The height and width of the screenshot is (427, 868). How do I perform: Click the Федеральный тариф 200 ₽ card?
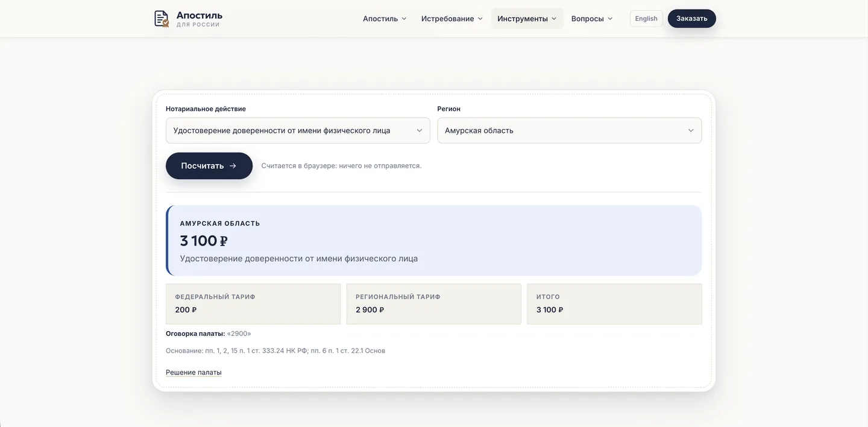pos(253,304)
